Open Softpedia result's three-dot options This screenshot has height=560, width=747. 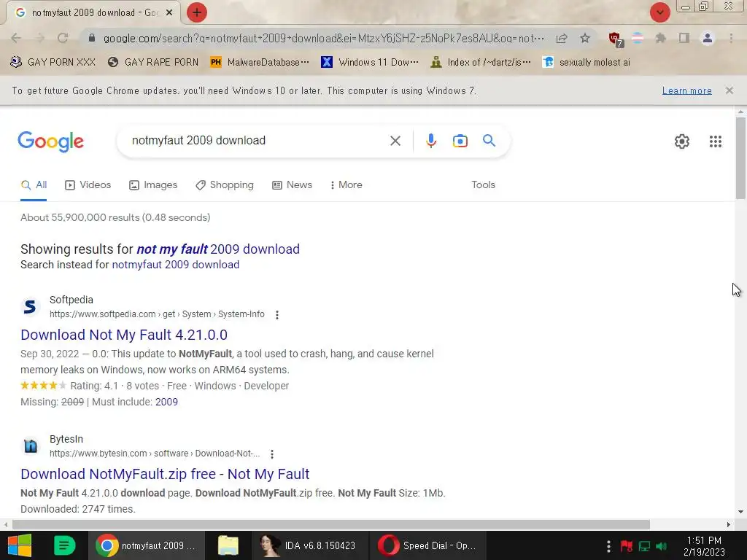point(276,315)
